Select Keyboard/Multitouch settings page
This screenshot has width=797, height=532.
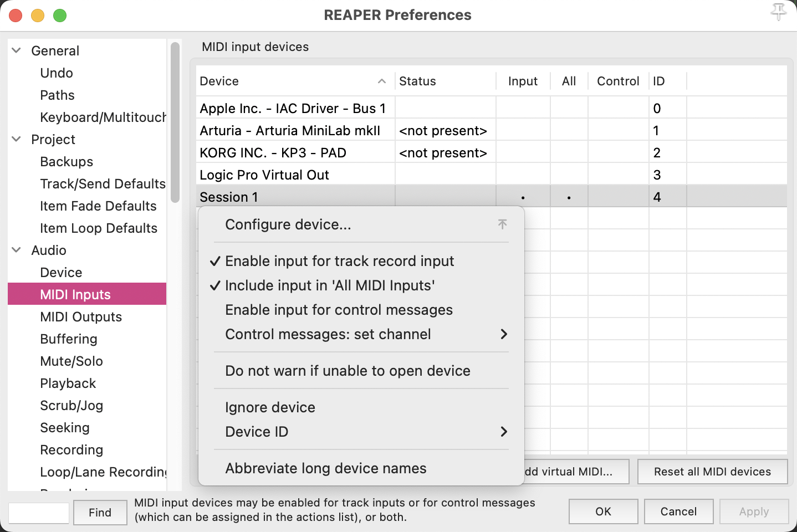[x=103, y=117]
